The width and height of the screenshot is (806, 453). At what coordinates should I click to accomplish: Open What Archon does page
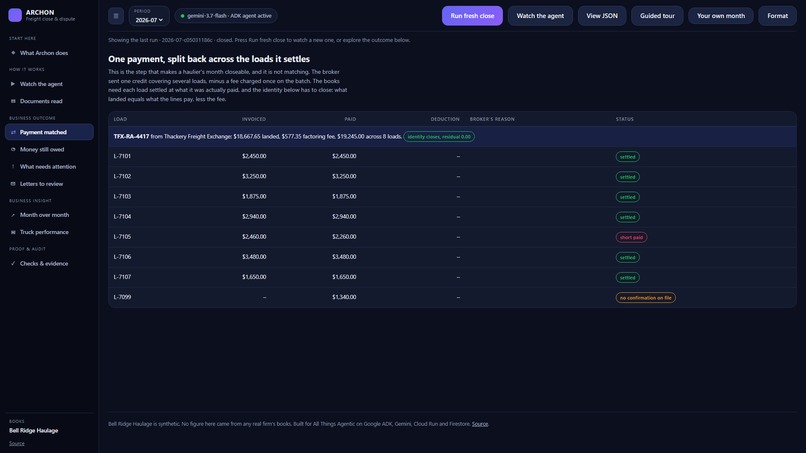pos(49,53)
